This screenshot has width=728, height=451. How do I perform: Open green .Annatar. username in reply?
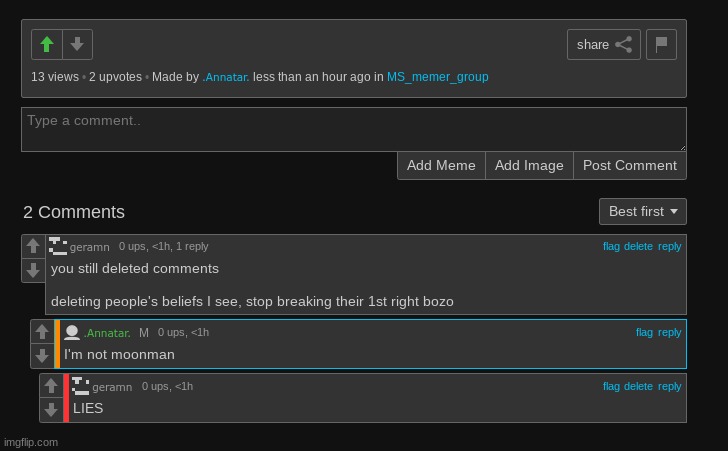click(107, 333)
